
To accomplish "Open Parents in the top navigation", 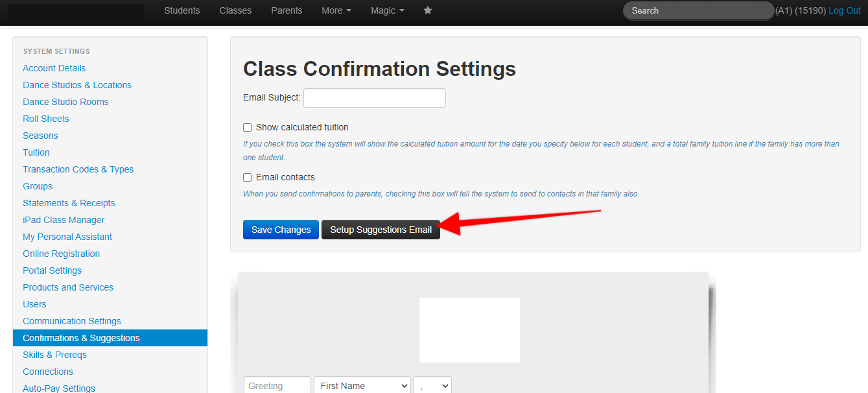I will (x=287, y=10).
